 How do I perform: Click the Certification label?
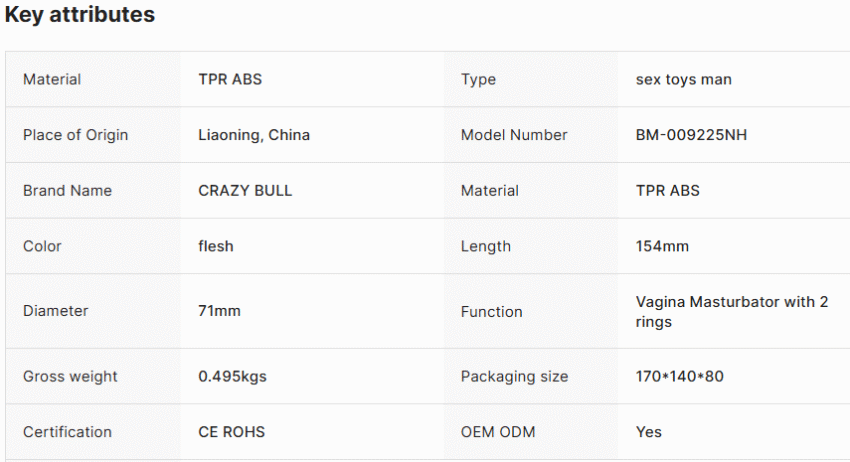(x=67, y=432)
